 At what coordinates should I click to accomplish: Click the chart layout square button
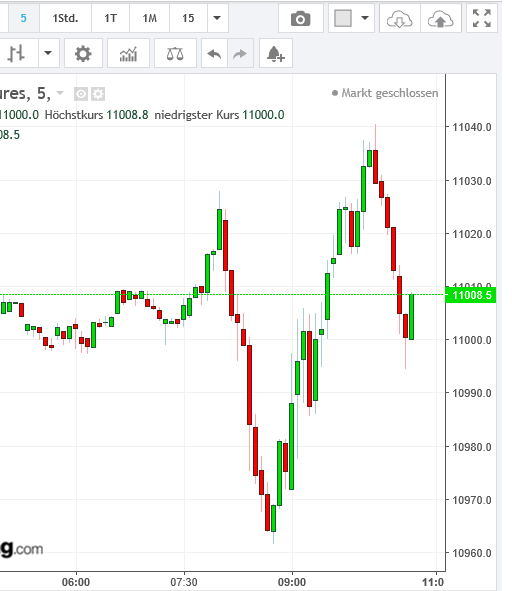[x=343, y=18]
